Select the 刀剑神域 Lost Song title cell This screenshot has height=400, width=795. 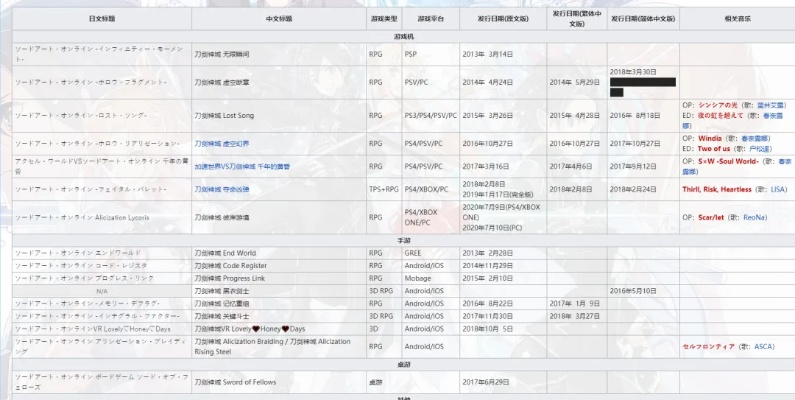pos(279,116)
